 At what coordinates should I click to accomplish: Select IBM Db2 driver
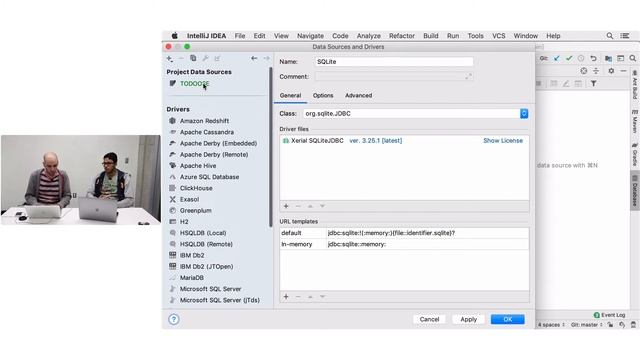point(192,255)
